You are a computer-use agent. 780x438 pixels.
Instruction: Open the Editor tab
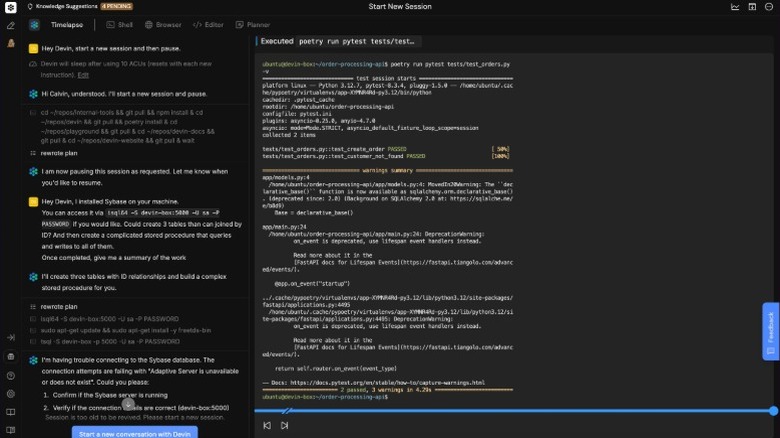click(x=208, y=24)
